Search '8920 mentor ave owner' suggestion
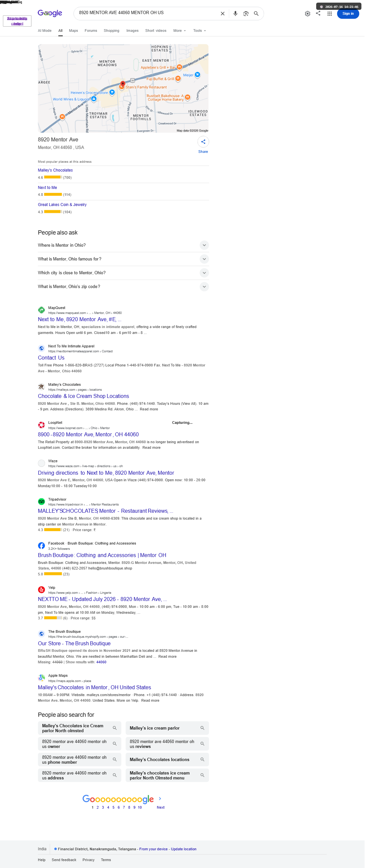Screen dimensions: 369x868 tap(79, 744)
